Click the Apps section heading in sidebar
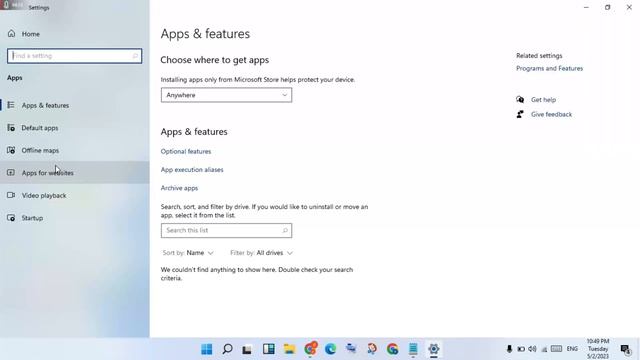The image size is (640, 360). [x=15, y=78]
